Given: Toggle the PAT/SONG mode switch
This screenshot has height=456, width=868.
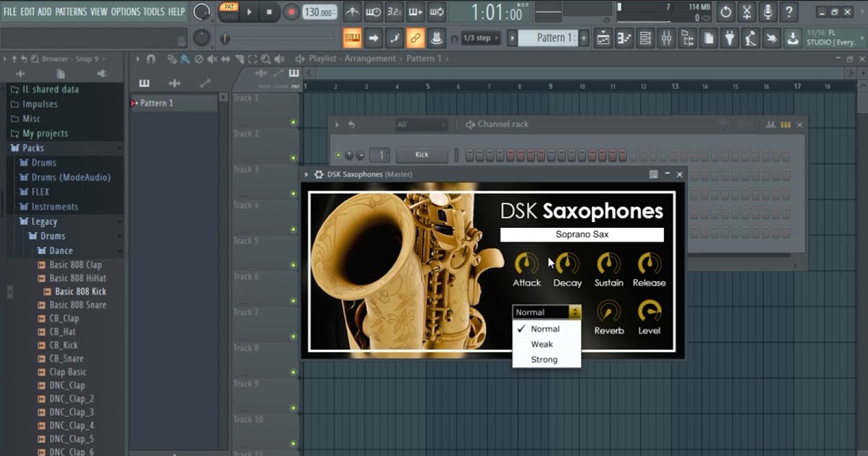Looking at the screenshot, I should pos(229,12).
